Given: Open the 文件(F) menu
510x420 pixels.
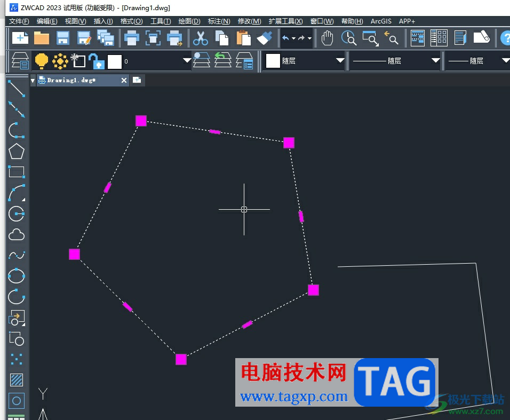Looking at the screenshot, I should pos(19,21).
